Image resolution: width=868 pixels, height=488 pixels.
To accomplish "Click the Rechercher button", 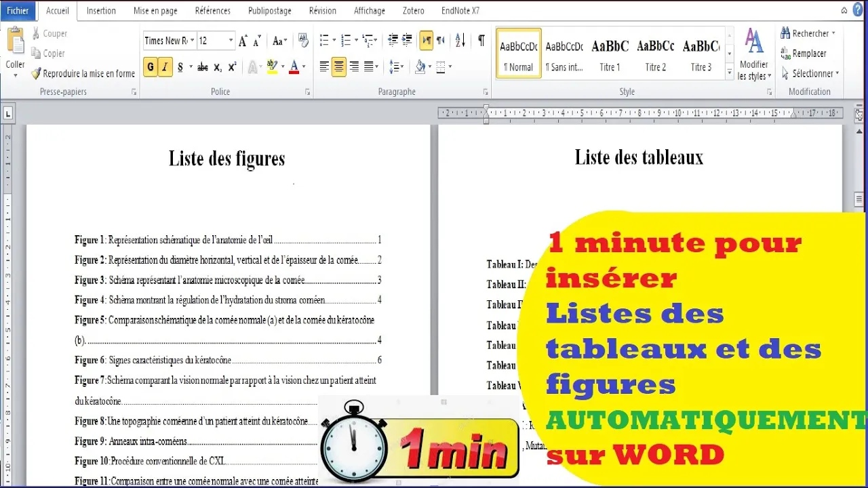I will (808, 33).
